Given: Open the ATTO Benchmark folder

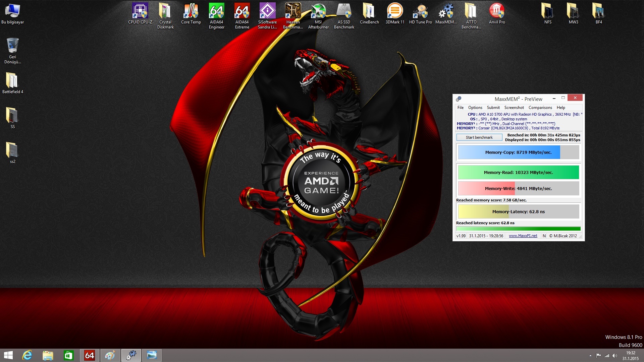Looking at the screenshot, I should click(471, 16).
